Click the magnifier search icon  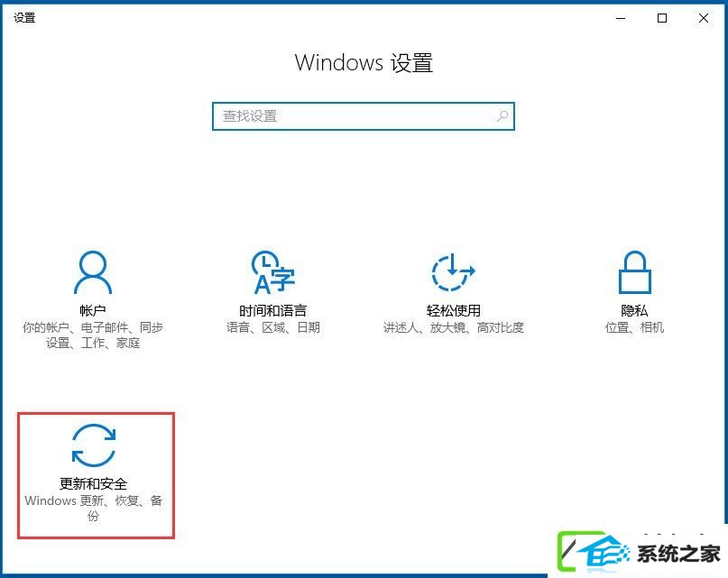tap(502, 116)
